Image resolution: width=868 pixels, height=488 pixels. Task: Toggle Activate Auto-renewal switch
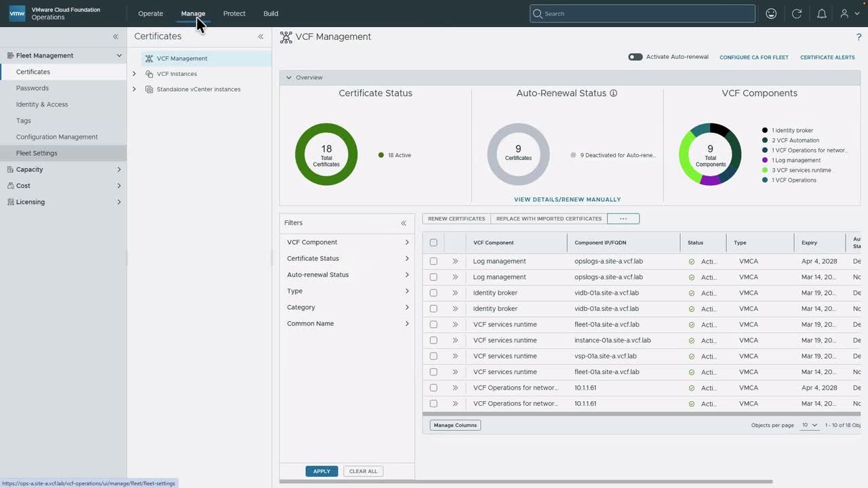(635, 57)
